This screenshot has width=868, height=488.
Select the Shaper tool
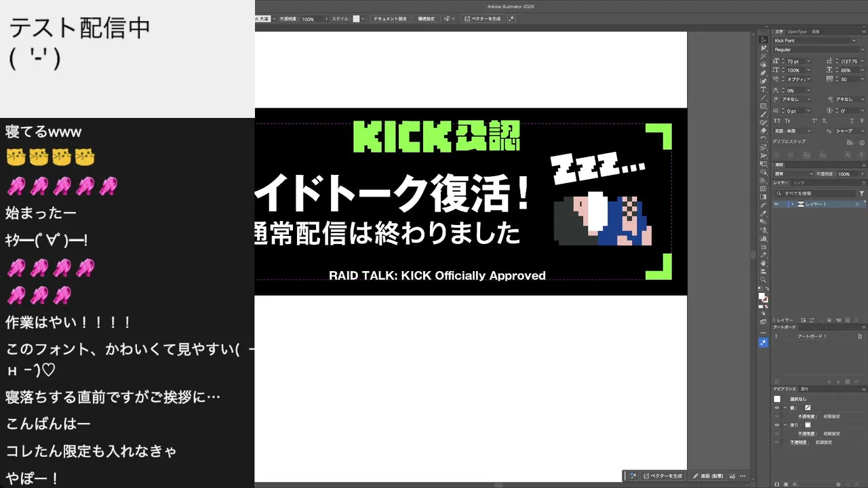pyautogui.click(x=763, y=122)
